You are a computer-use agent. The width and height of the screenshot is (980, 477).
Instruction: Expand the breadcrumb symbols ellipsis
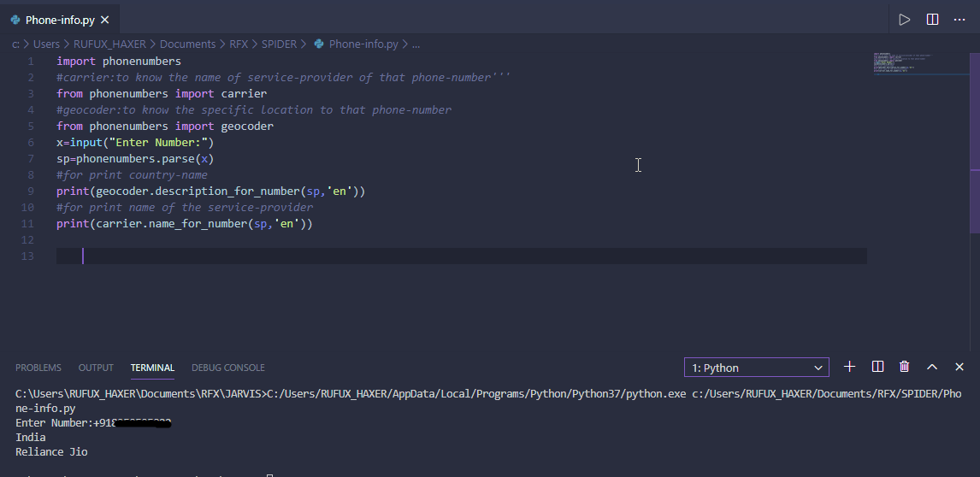click(x=416, y=44)
